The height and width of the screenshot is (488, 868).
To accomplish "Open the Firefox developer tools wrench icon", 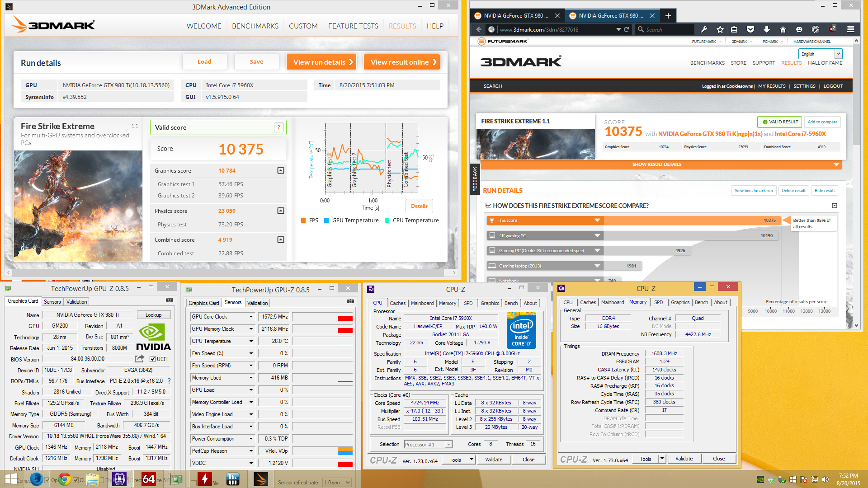I will (x=704, y=29).
